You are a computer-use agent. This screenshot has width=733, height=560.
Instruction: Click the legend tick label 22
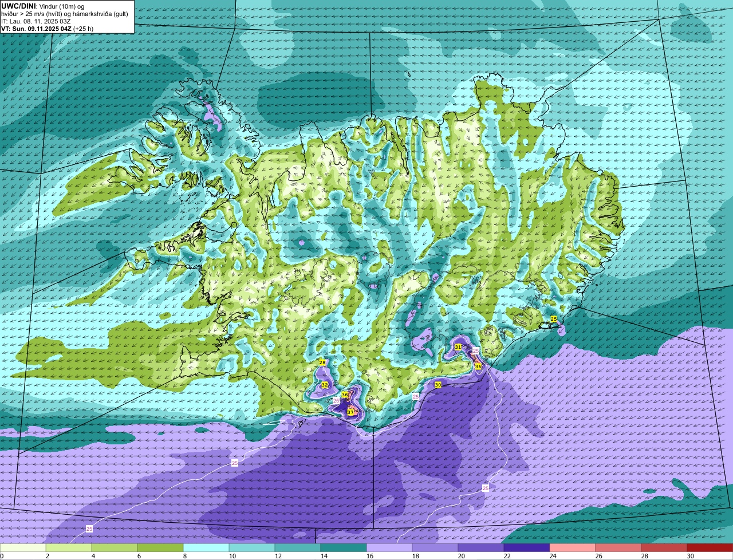pos(507,556)
